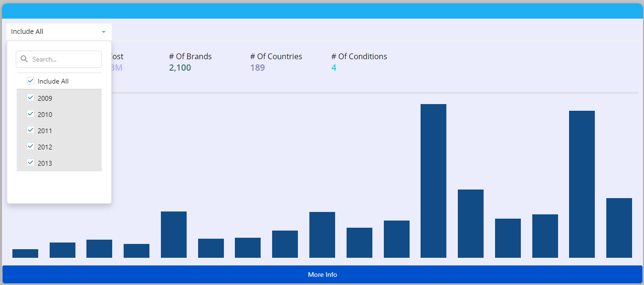The image size is (644, 285).
Task: Click the More Info button
Action: pos(322,274)
